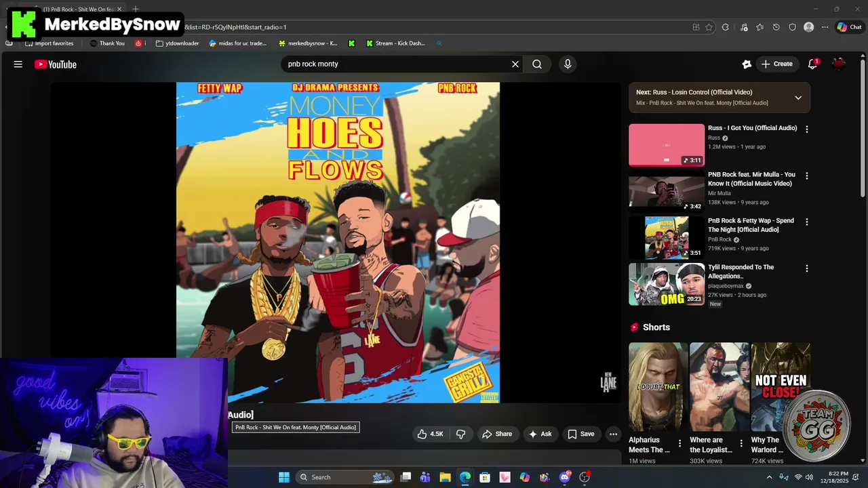Dislike the video
Screen dimensions: 868x488
click(x=460, y=434)
